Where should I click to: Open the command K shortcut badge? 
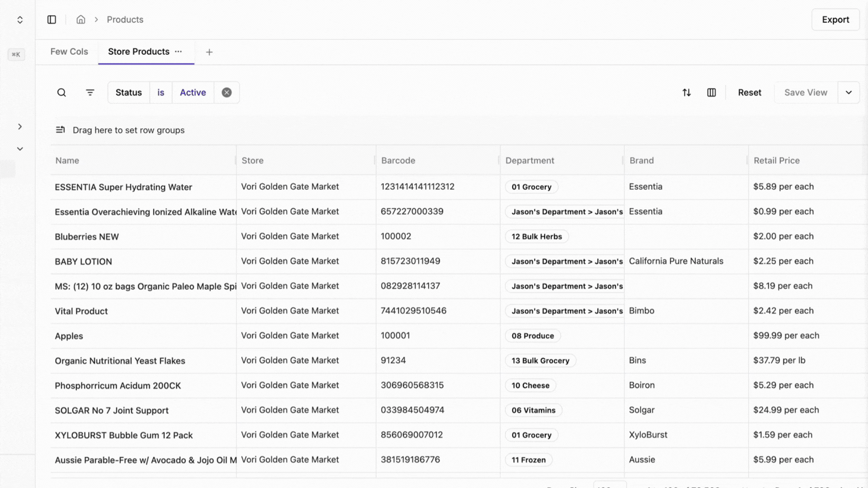16,55
